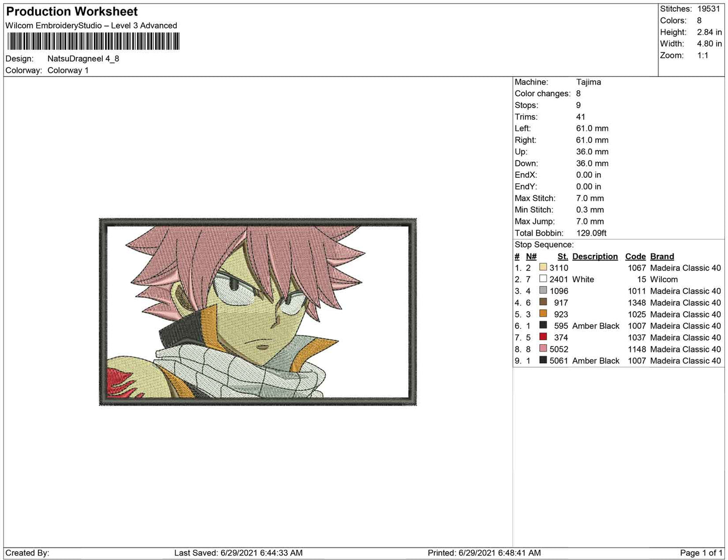Click the Min Stitch value '0.3 mm'
Image resolution: width=728 pixels, height=560 pixels.
coord(590,210)
